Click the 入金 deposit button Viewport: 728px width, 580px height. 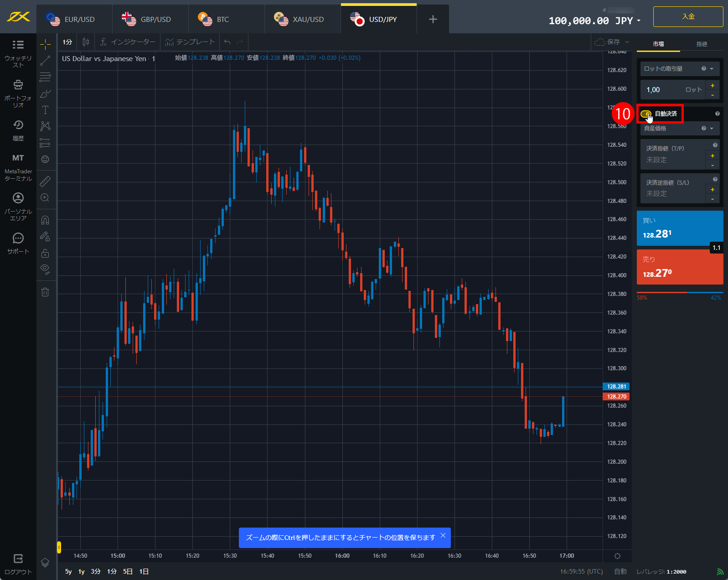[x=688, y=16]
